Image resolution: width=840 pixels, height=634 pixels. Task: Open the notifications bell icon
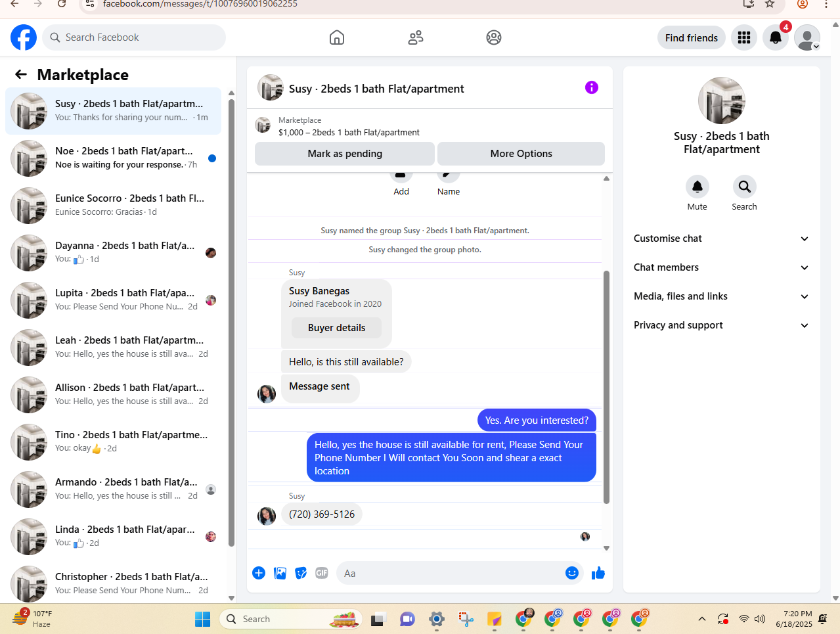tap(776, 37)
